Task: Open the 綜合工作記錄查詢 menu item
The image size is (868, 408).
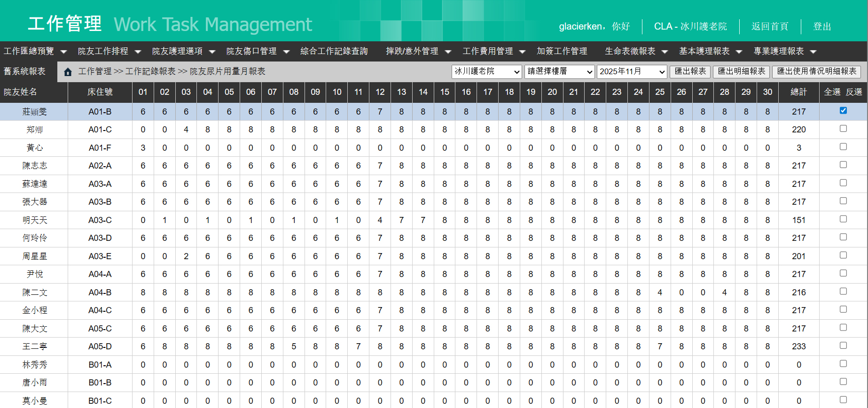Action: [334, 51]
